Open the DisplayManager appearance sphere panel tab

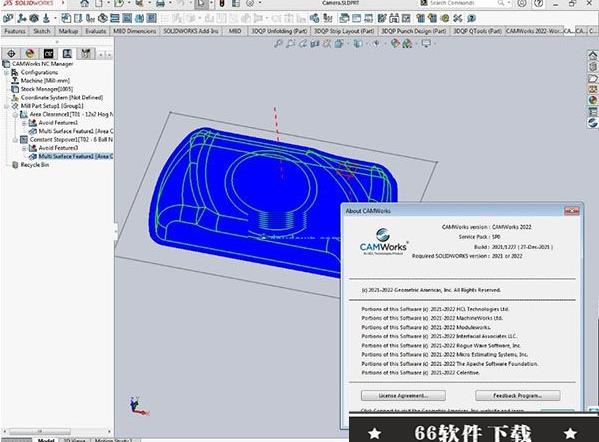30,54
